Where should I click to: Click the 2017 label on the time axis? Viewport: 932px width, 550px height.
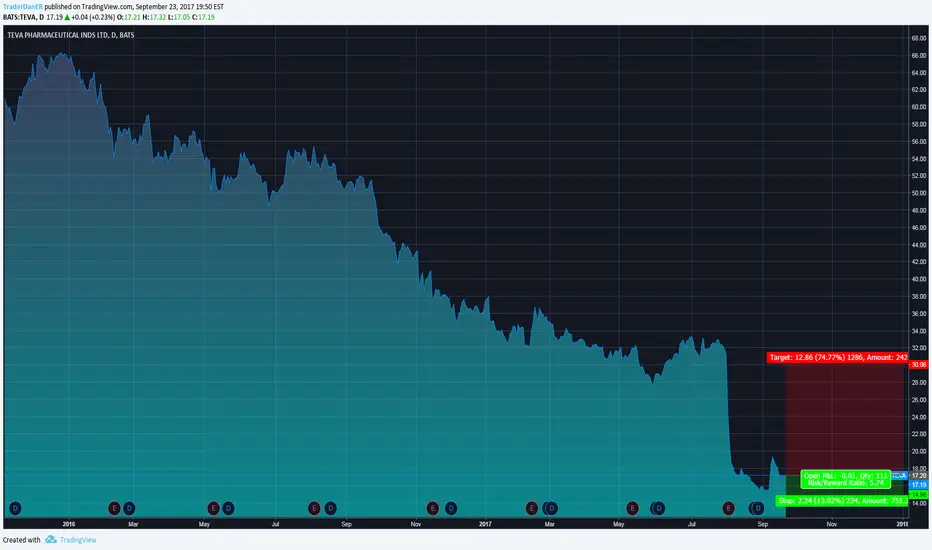(485, 524)
